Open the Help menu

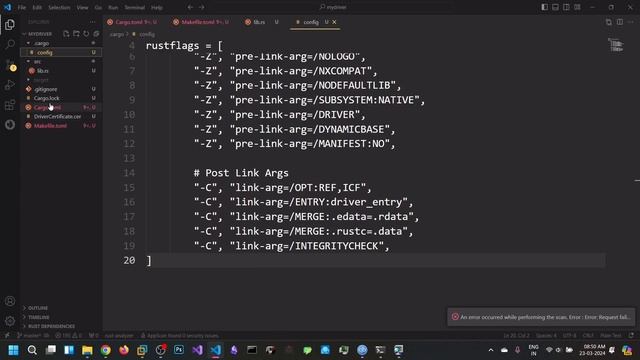(x=157, y=7)
